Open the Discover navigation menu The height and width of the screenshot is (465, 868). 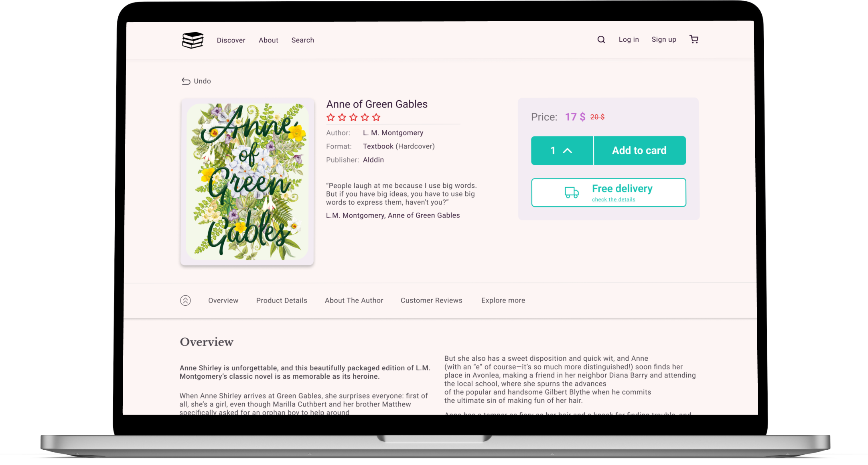coord(231,40)
